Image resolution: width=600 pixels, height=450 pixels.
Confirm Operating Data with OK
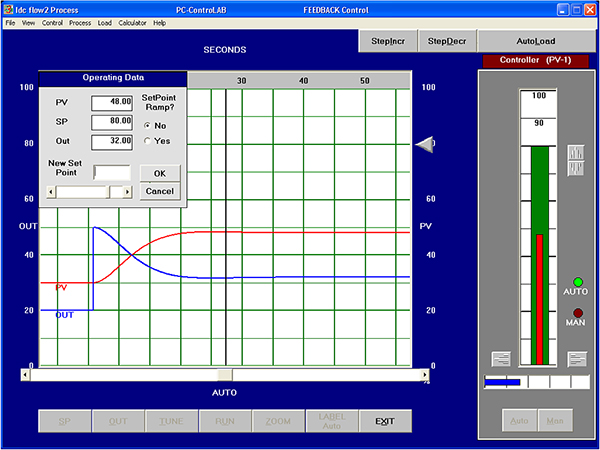[x=160, y=173]
